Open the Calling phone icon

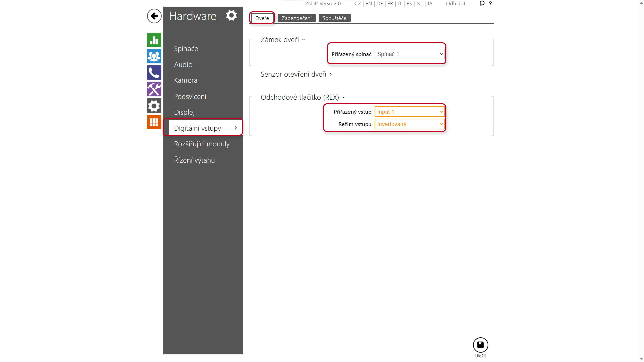(x=154, y=73)
